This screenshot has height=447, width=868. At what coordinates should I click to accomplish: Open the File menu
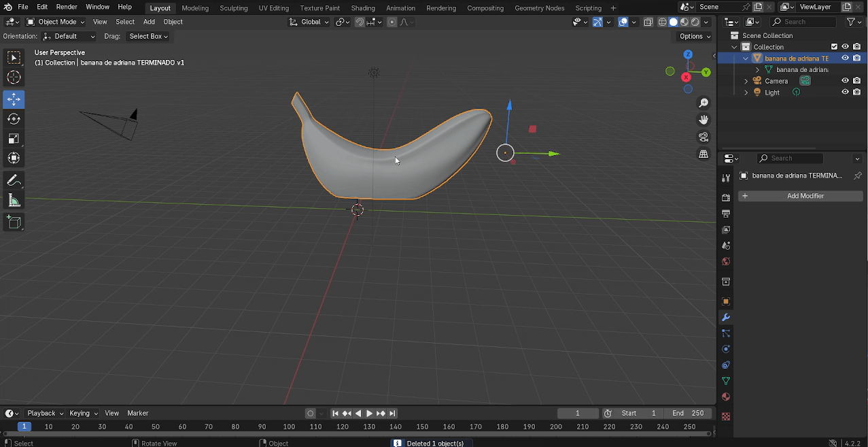pos(22,7)
